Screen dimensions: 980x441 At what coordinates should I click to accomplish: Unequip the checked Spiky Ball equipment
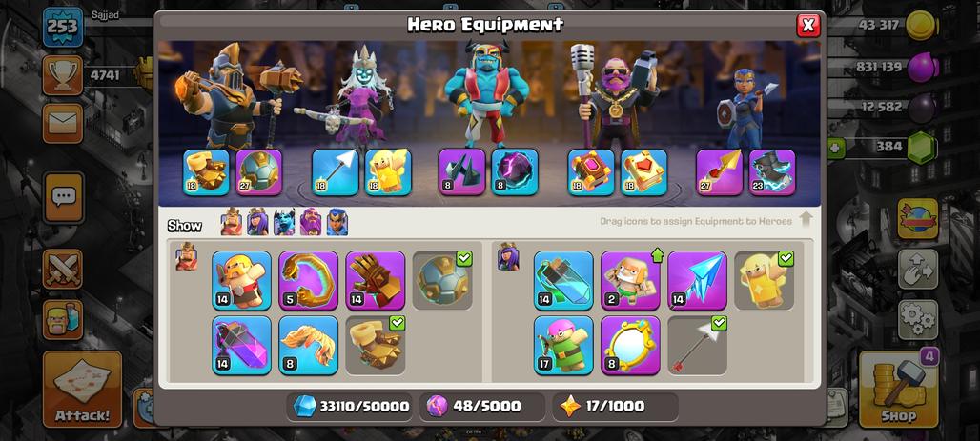click(x=442, y=280)
